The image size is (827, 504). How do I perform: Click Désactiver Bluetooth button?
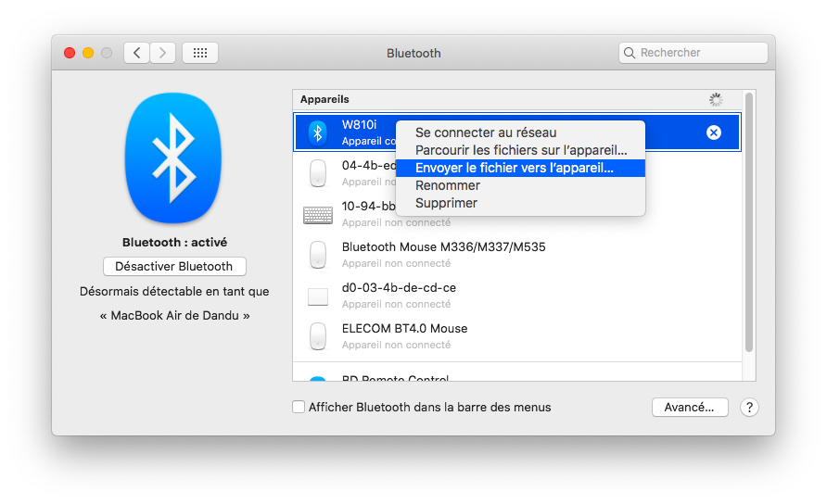(174, 266)
